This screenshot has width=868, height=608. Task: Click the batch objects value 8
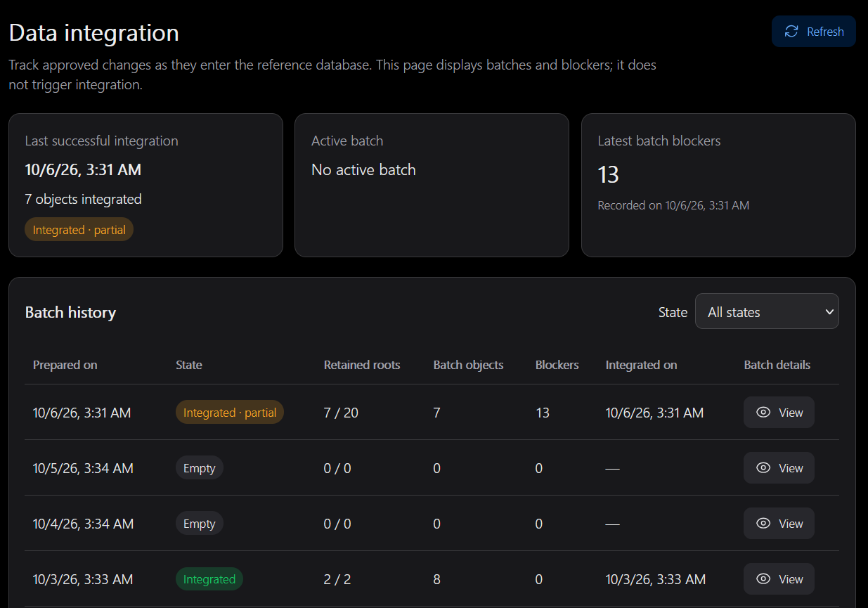437,579
